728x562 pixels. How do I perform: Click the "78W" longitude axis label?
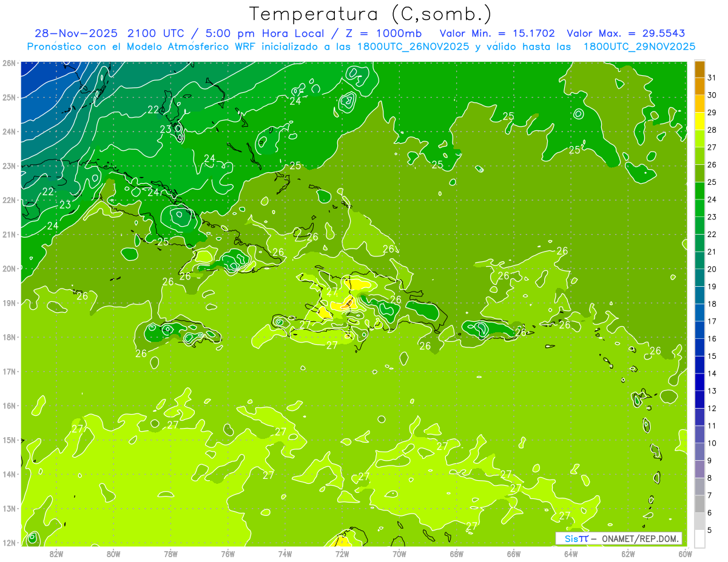click(x=170, y=554)
